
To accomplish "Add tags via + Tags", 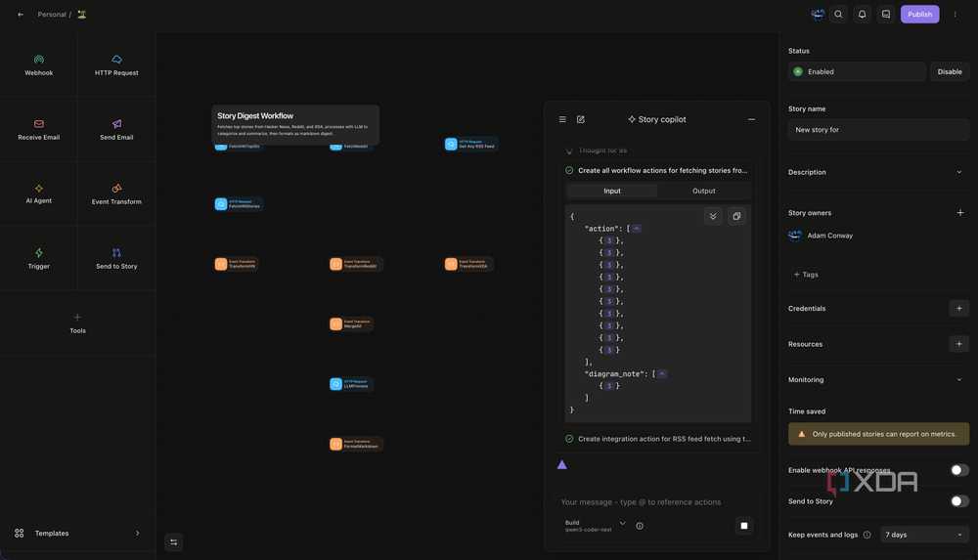I will 806,275.
